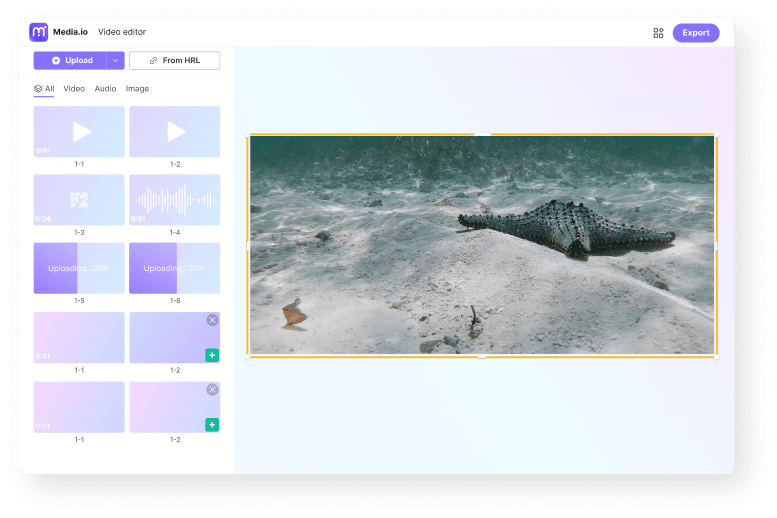Switch to the Video tab
The height and width of the screenshot is (518, 777).
pyautogui.click(x=74, y=89)
